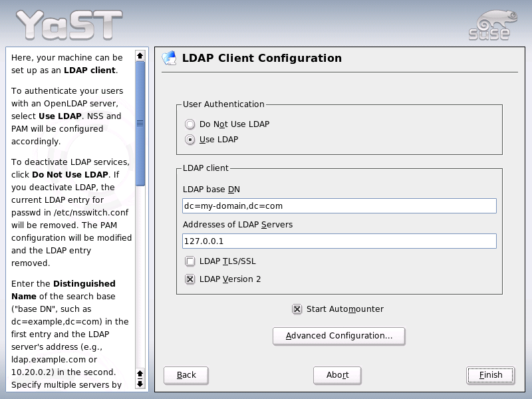Click the help panel scroll up arrow
Image resolution: width=532 pixels, height=399 pixels.
140,56
